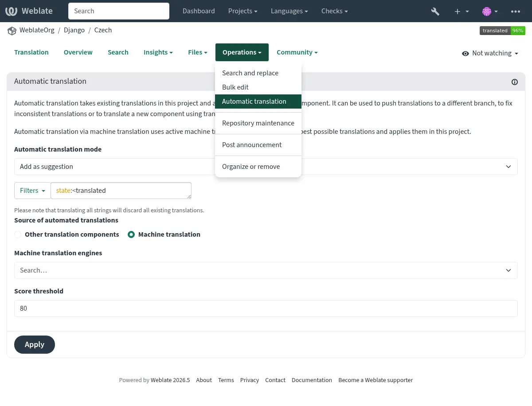Open the Not watching dropdown
This screenshot has width=532, height=406.
coord(490,53)
